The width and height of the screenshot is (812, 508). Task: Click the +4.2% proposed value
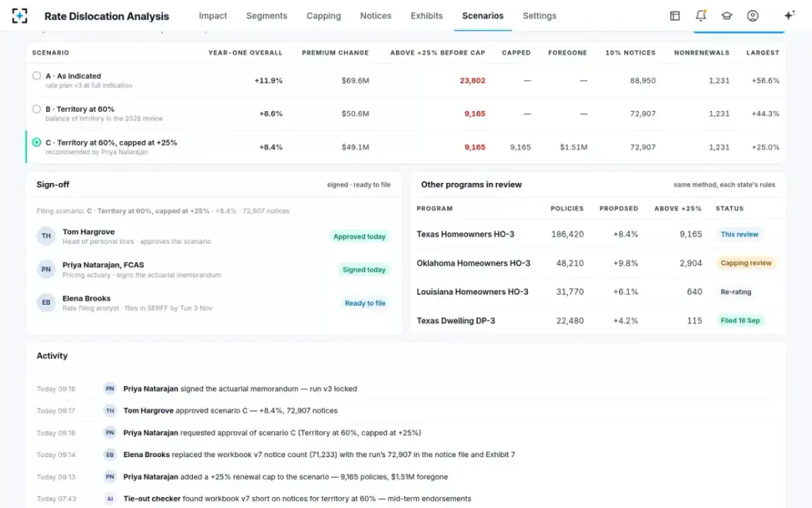pyautogui.click(x=625, y=320)
